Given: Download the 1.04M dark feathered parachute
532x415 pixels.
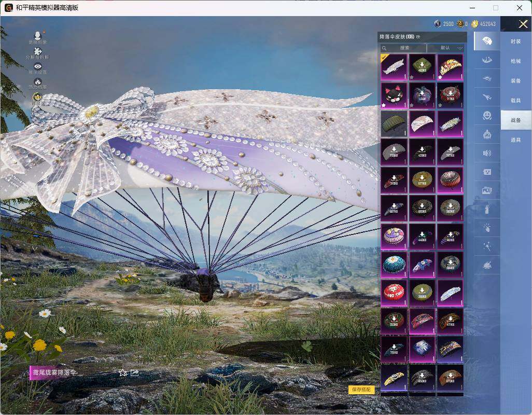Looking at the screenshot, I should point(422,95).
